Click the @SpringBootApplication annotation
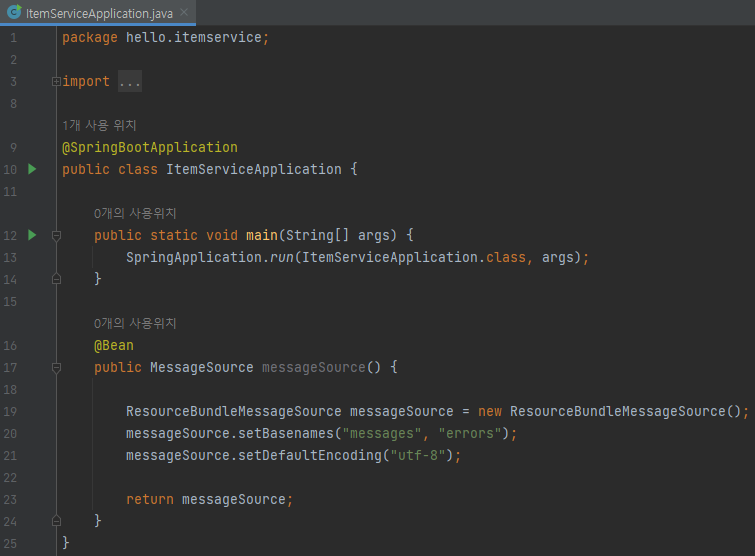 click(x=150, y=147)
